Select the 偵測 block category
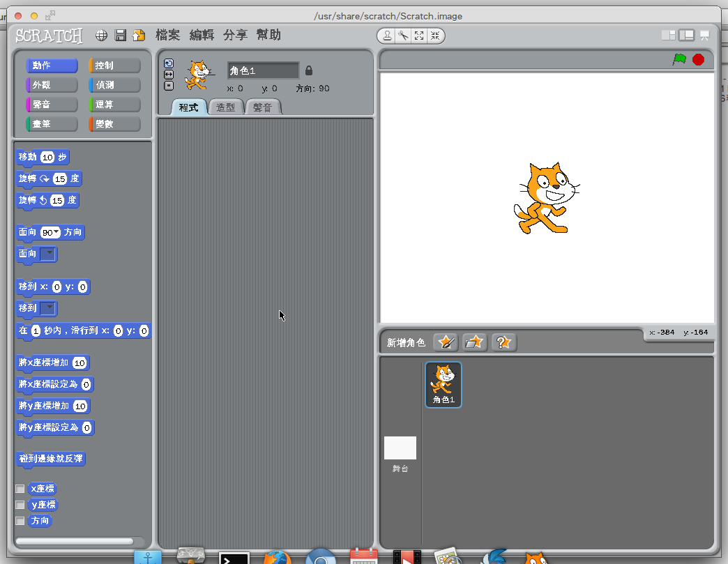This screenshot has width=728, height=564. click(x=114, y=85)
